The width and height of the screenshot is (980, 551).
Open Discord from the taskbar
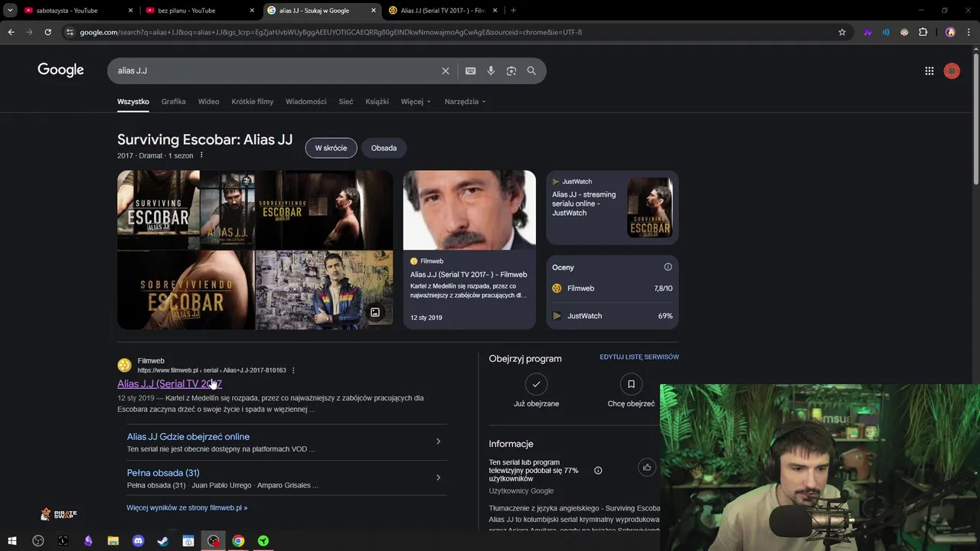coord(138,541)
